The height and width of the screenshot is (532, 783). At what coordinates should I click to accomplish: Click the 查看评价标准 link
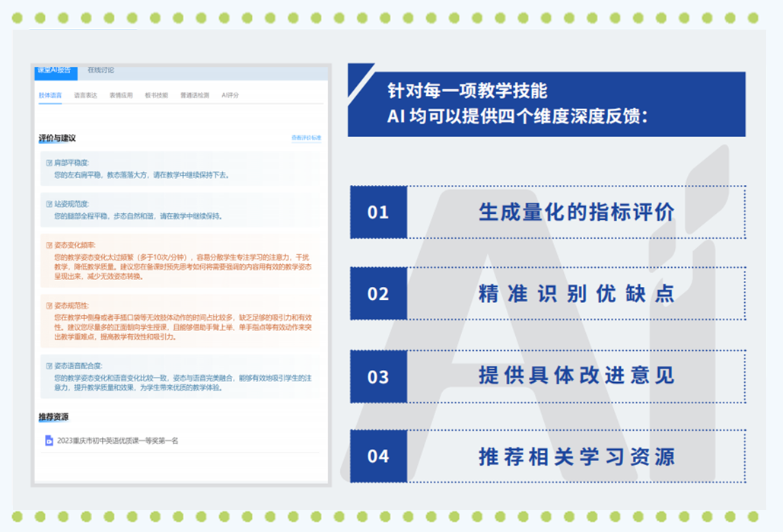point(306,138)
